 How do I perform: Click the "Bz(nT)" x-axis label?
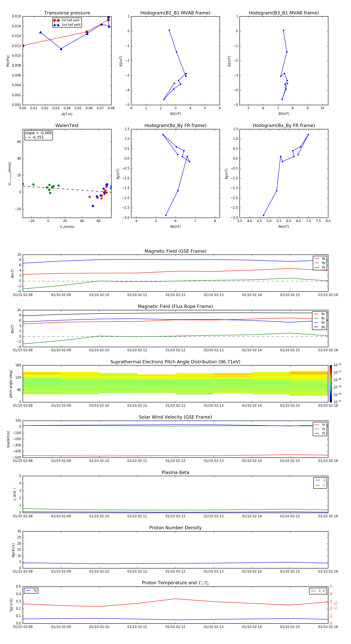pyautogui.click(x=175, y=227)
